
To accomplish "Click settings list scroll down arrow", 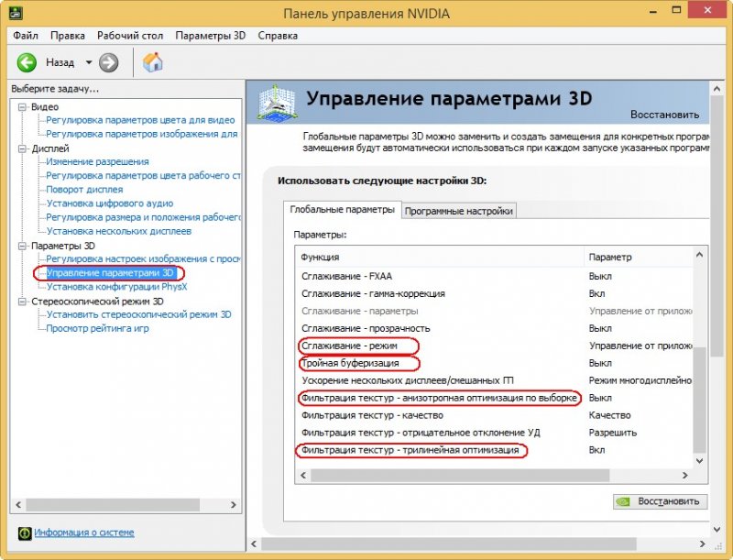I will coord(699,461).
